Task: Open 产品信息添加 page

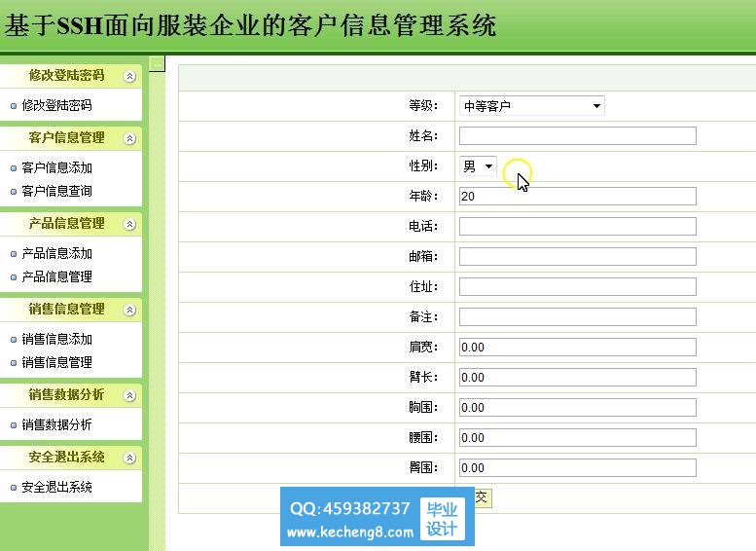Action: (56, 253)
